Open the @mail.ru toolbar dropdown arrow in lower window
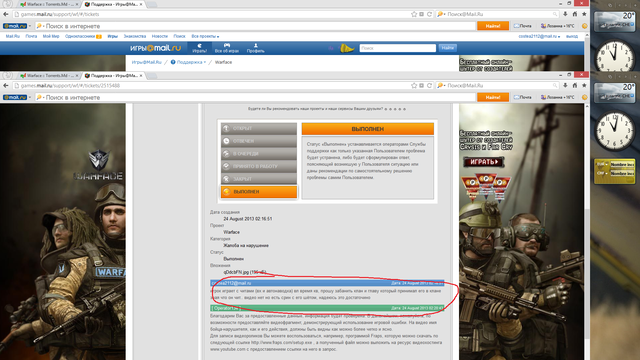 tap(30, 98)
